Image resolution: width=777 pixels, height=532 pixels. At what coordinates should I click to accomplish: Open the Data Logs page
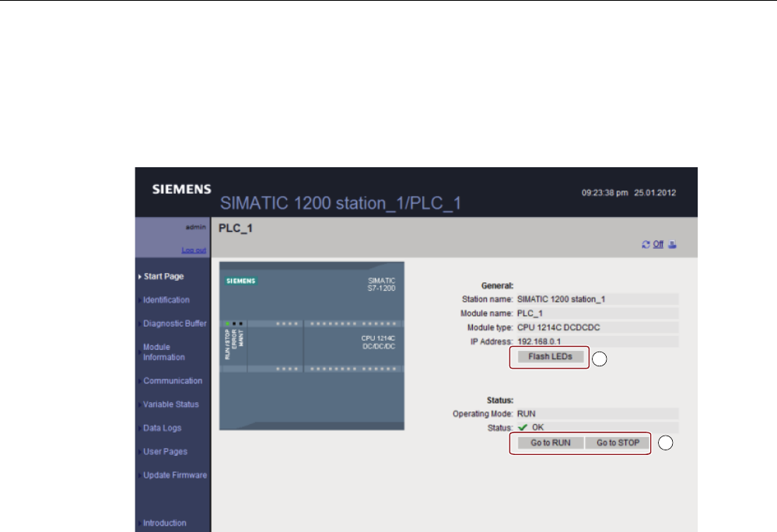coord(162,428)
